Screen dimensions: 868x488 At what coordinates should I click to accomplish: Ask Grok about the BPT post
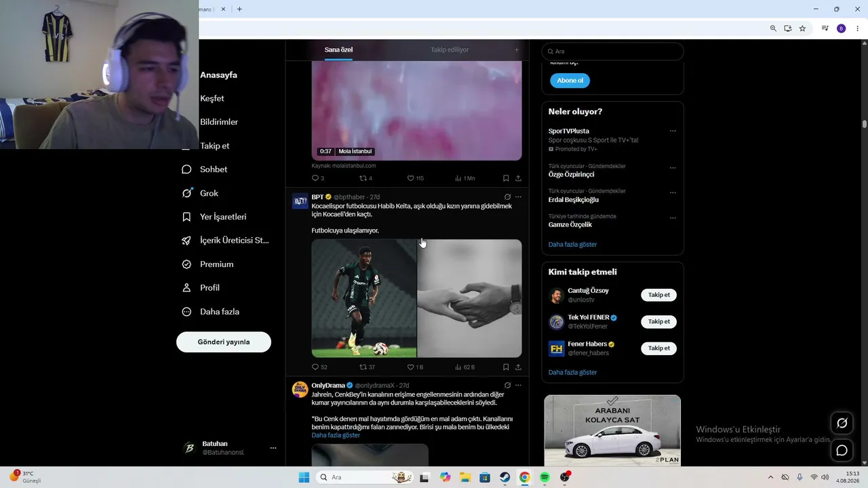pos(507,197)
